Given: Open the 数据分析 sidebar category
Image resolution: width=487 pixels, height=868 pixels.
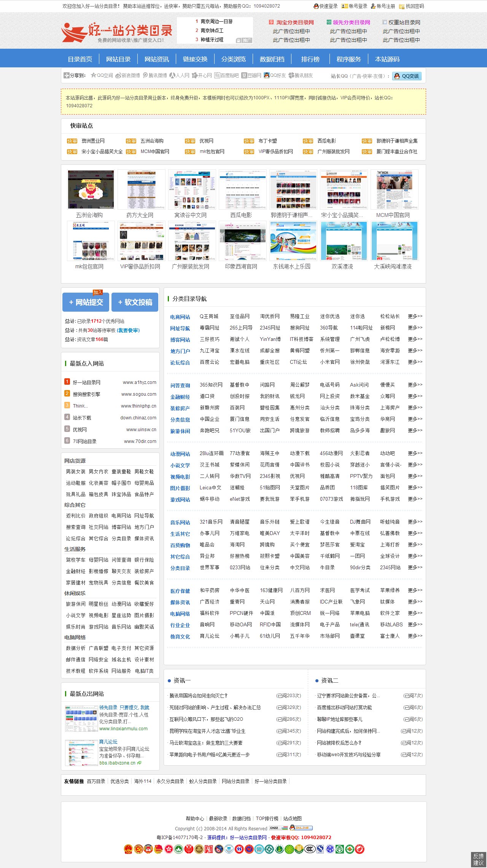Looking at the screenshot, I should click(76, 648).
